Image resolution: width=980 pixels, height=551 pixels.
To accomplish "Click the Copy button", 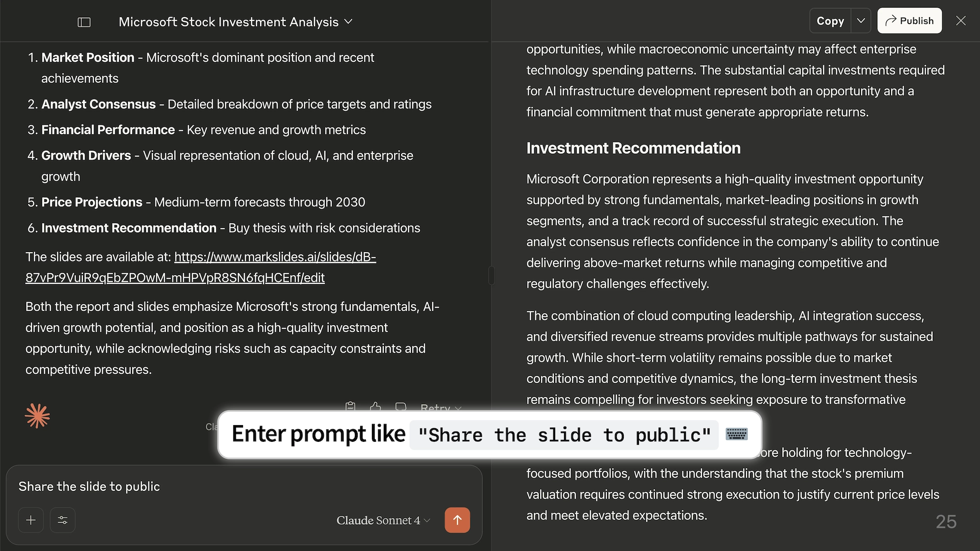I will tap(830, 21).
